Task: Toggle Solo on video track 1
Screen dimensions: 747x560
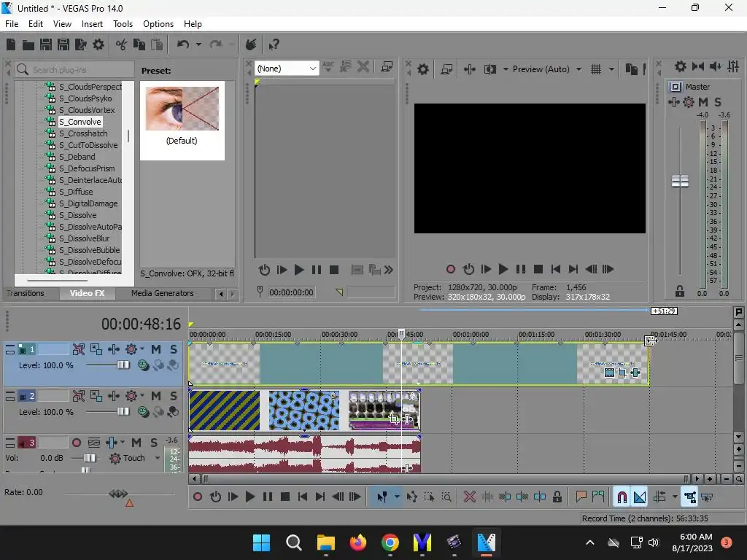Action: 174,349
